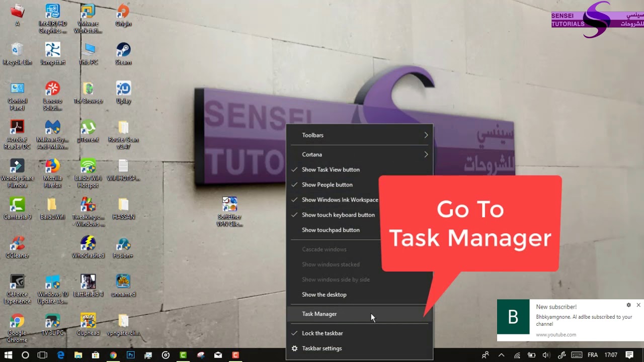Screen dimensions: 644x362
Task: Expand the Toolbars submenu
Action: click(359, 135)
